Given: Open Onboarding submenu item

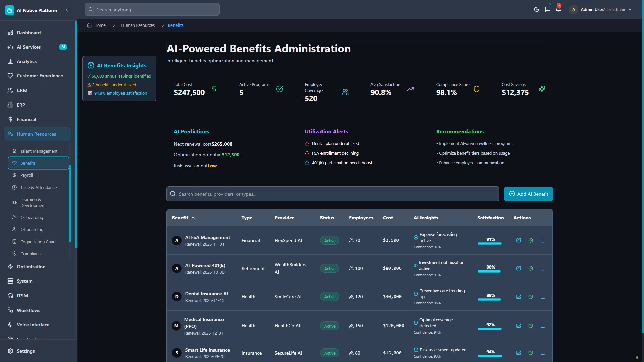Looking at the screenshot, I should point(39,218).
